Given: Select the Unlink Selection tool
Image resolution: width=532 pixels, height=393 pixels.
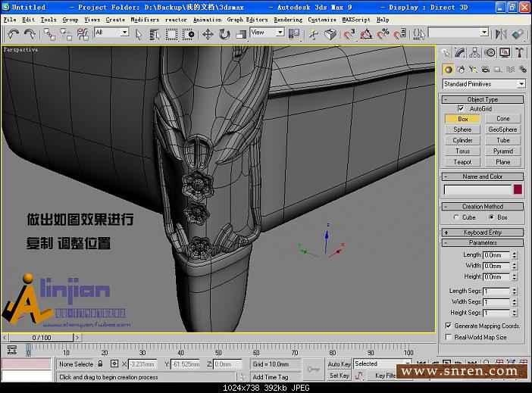Looking at the screenshot, I should pos(66,34).
